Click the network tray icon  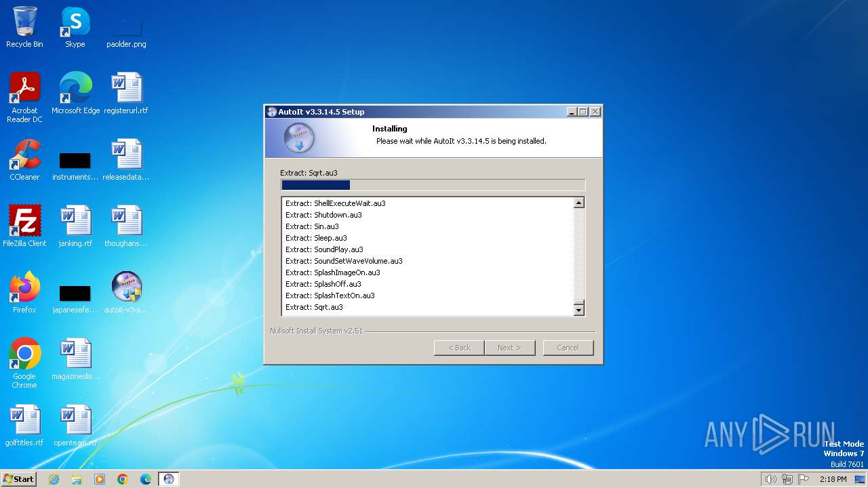(x=787, y=479)
